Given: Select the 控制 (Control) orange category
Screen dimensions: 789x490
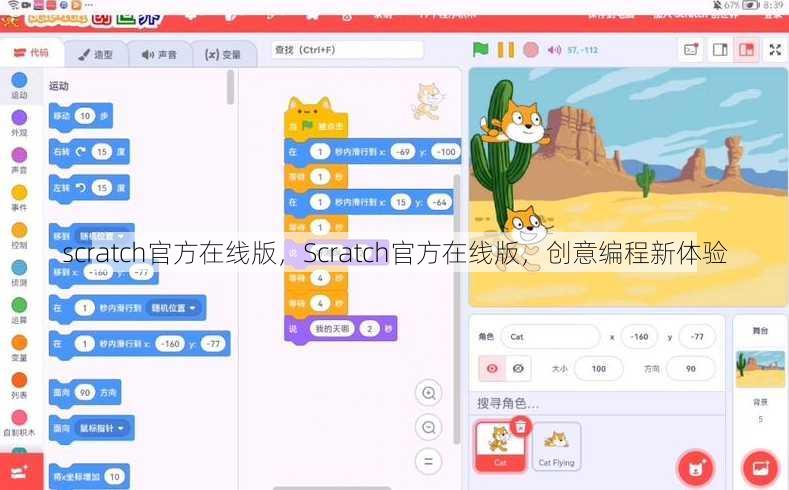Looking at the screenshot, I should 19,236.
